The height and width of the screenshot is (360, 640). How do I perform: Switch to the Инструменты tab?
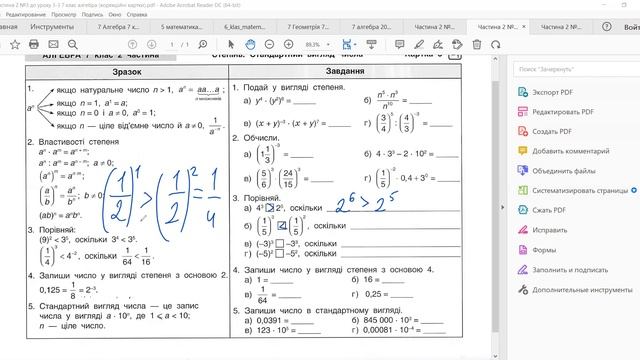pyautogui.click(x=52, y=27)
